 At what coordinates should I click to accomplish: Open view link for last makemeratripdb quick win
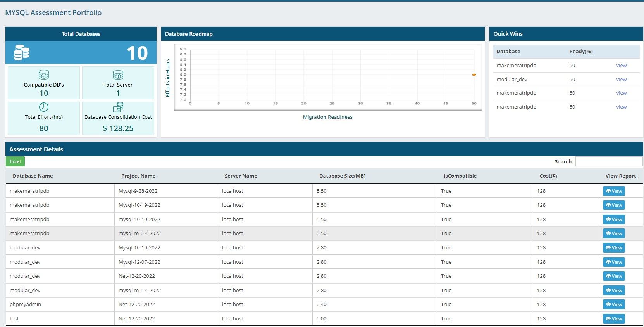(621, 107)
